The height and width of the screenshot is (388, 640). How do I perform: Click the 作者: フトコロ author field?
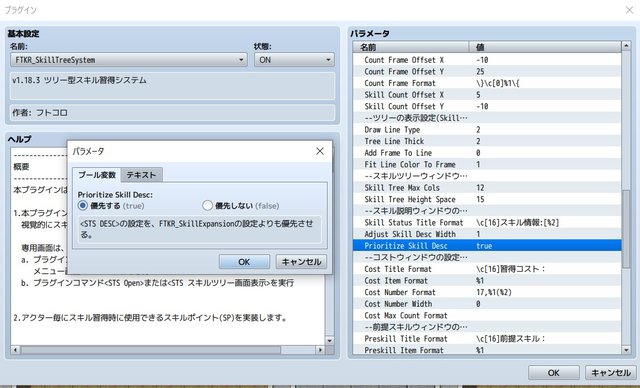[x=172, y=113]
